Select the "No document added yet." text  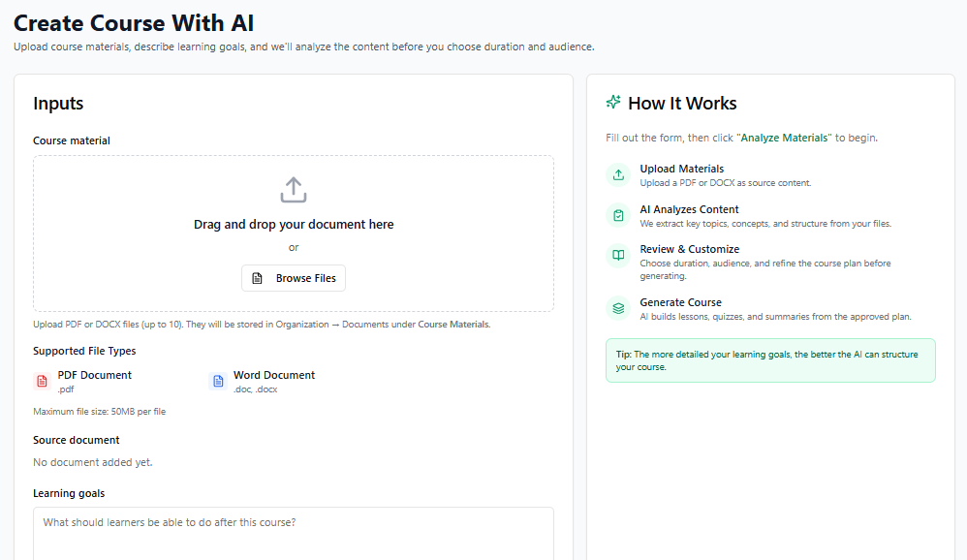(x=93, y=462)
